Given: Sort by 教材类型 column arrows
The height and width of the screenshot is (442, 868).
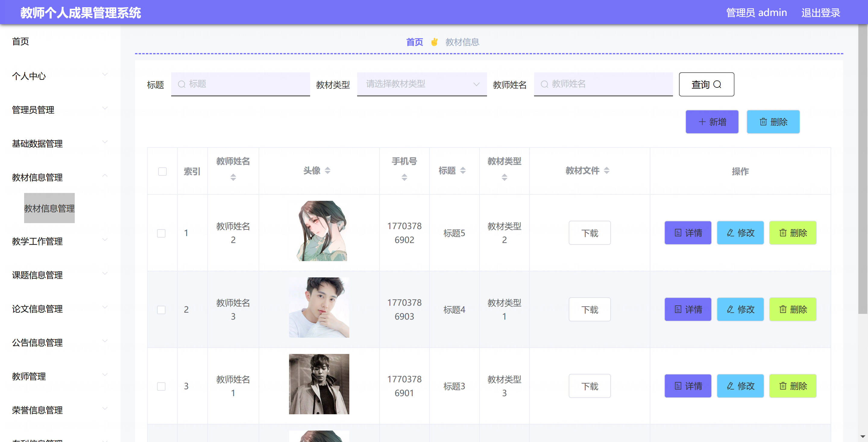Looking at the screenshot, I should pos(505,177).
